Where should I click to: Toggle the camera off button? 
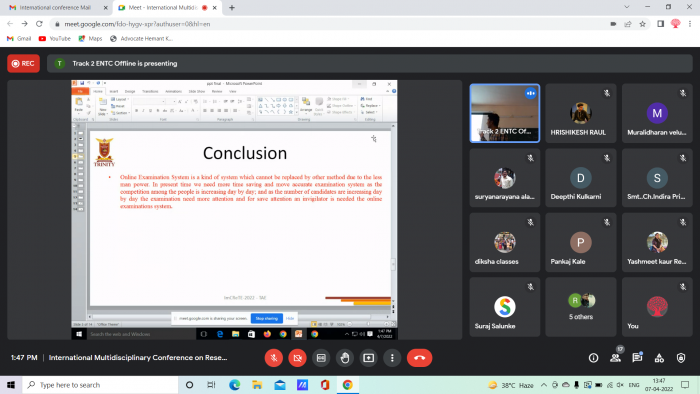click(297, 358)
